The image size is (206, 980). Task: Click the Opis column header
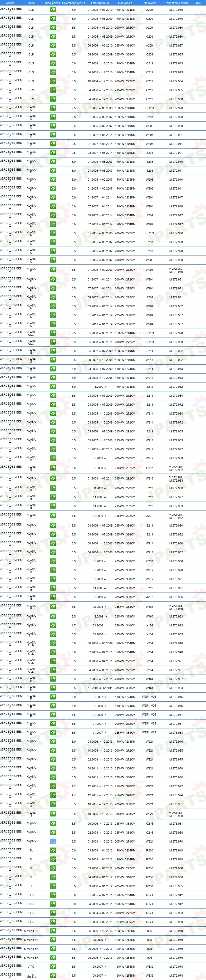coord(197,3)
